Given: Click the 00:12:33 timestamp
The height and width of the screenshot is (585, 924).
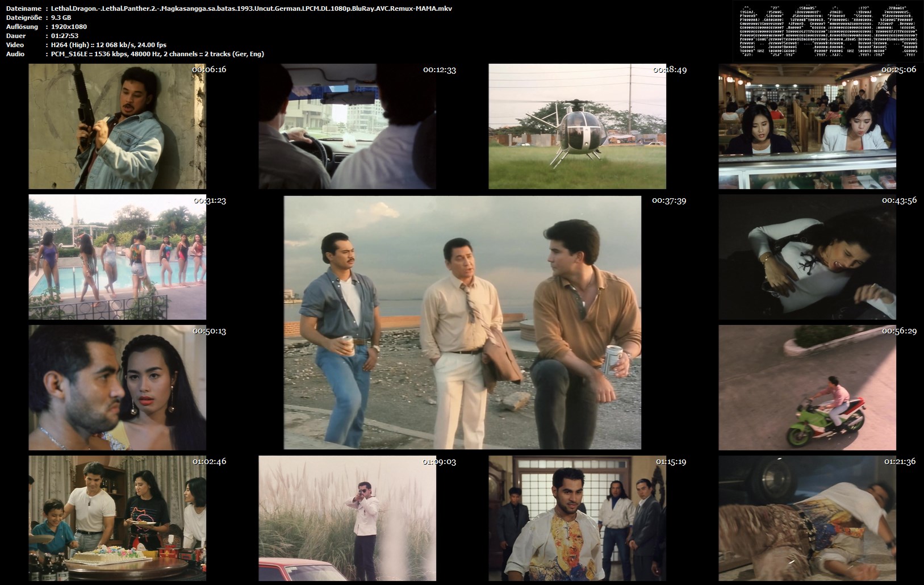Looking at the screenshot, I should coord(440,70).
